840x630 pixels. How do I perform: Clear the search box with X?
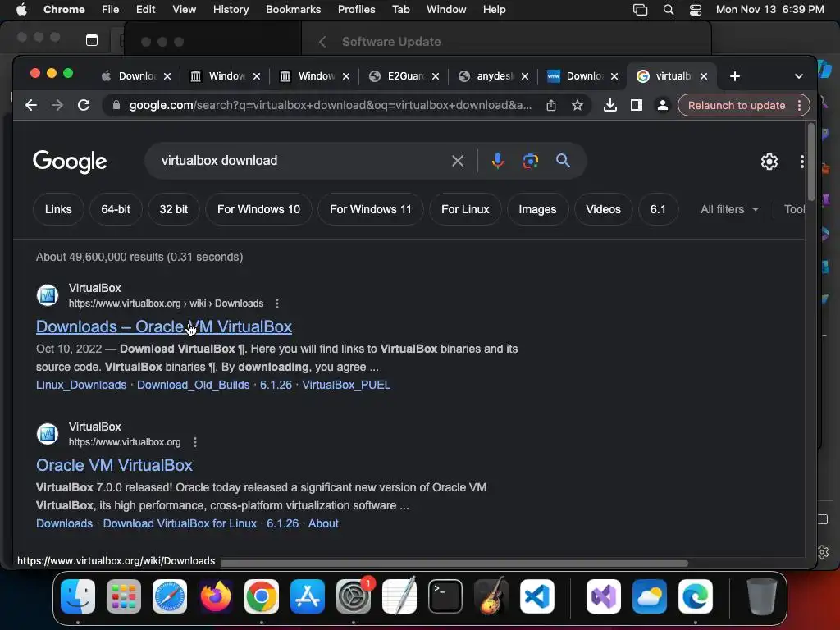point(457,161)
